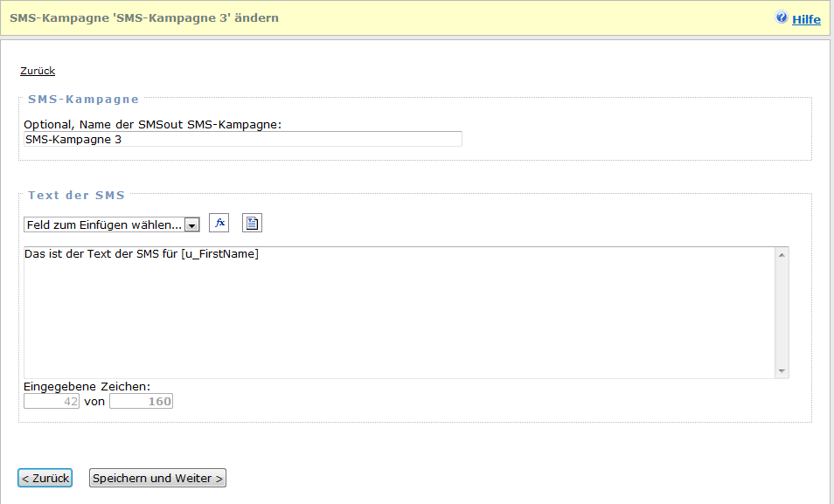Screen dimensions: 834x504
Task: Click the 'Eingegebene Zeichen:' label
Action: point(87,386)
